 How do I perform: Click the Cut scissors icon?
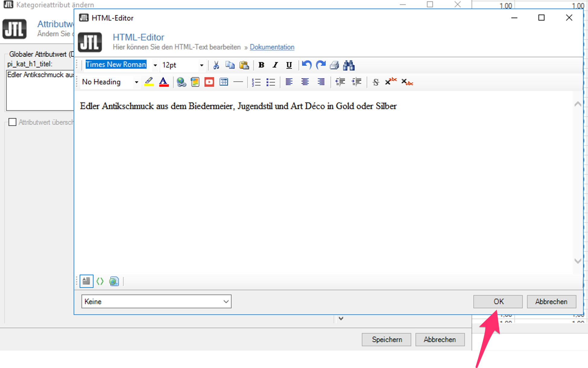coord(216,65)
